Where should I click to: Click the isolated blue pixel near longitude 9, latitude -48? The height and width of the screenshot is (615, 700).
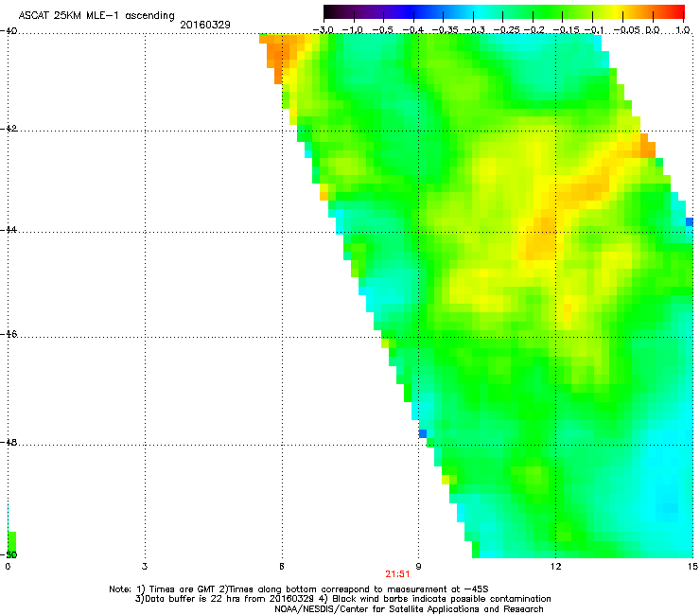[x=422, y=433]
